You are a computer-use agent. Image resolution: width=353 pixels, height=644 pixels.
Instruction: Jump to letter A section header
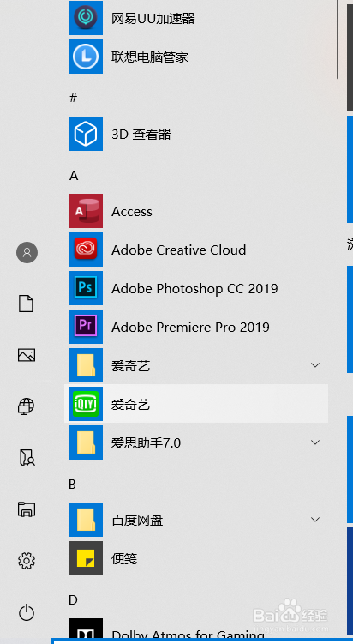[x=74, y=176]
